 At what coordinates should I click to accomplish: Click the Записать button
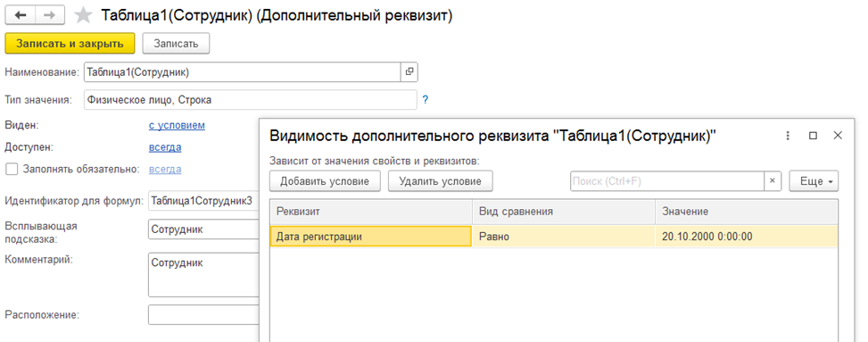tap(176, 44)
